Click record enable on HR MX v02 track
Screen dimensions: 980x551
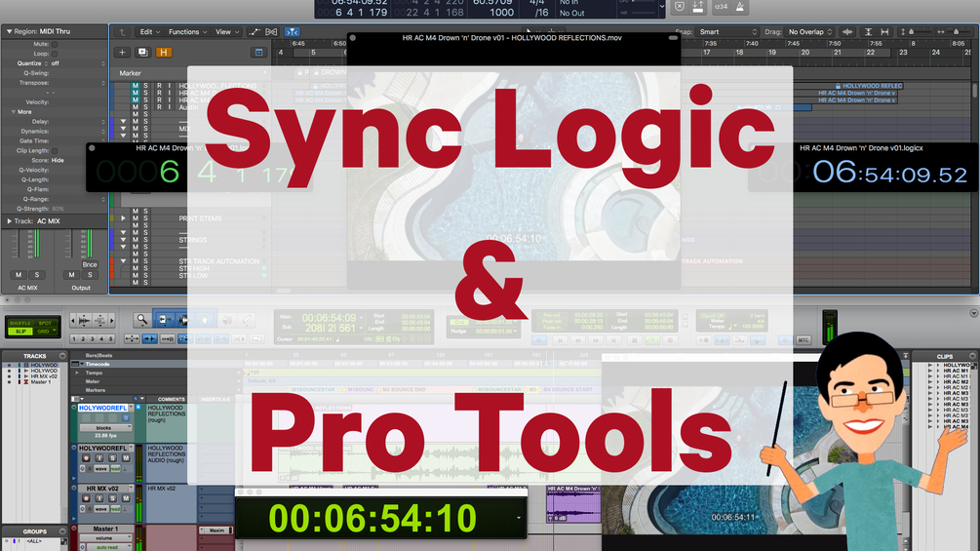tap(86, 498)
